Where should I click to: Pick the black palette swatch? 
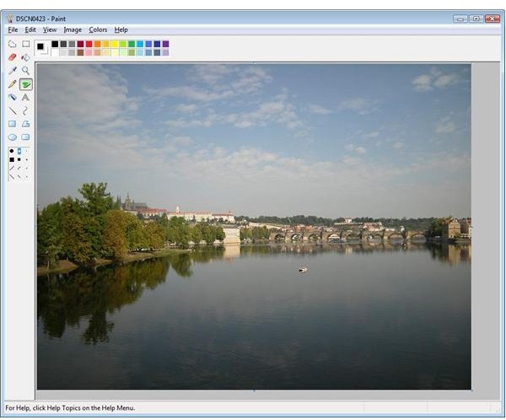coord(55,44)
